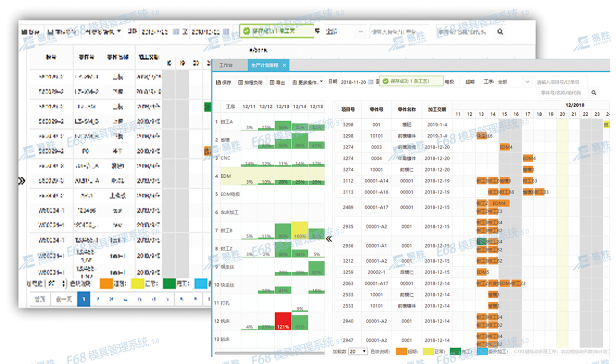Toggle the 电极 filter button
The height and width of the screenshot is (364, 616).
[449, 82]
